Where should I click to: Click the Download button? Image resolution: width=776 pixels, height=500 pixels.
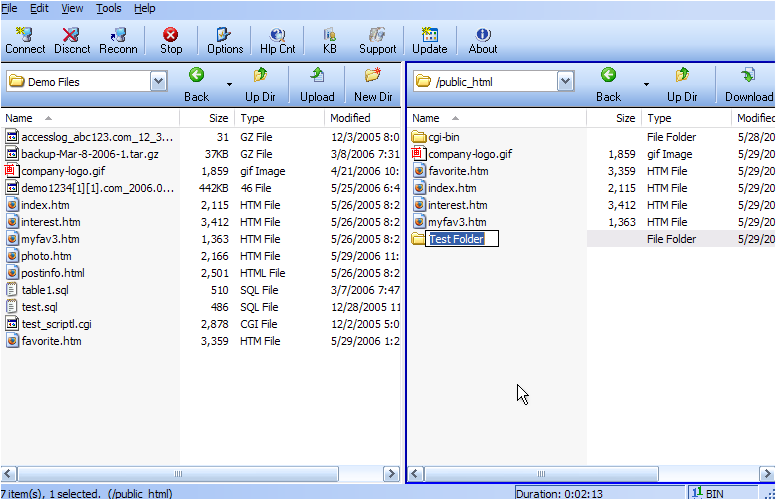749,85
